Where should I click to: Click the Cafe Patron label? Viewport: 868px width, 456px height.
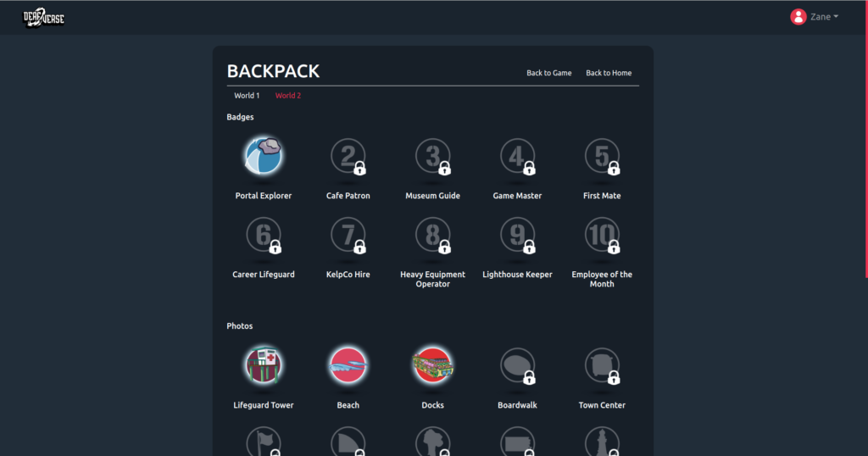(x=348, y=195)
